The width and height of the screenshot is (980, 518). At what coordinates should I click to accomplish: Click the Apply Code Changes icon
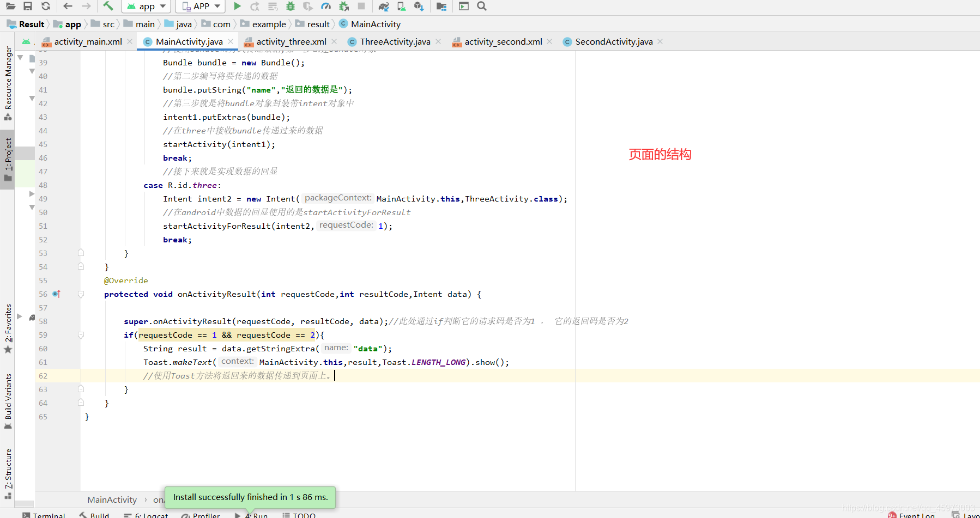pos(273,6)
